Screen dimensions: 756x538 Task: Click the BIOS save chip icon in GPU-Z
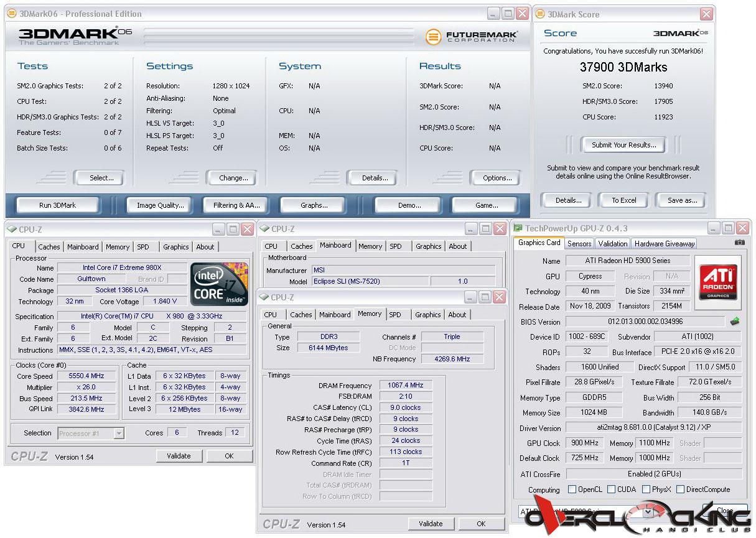click(x=735, y=322)
